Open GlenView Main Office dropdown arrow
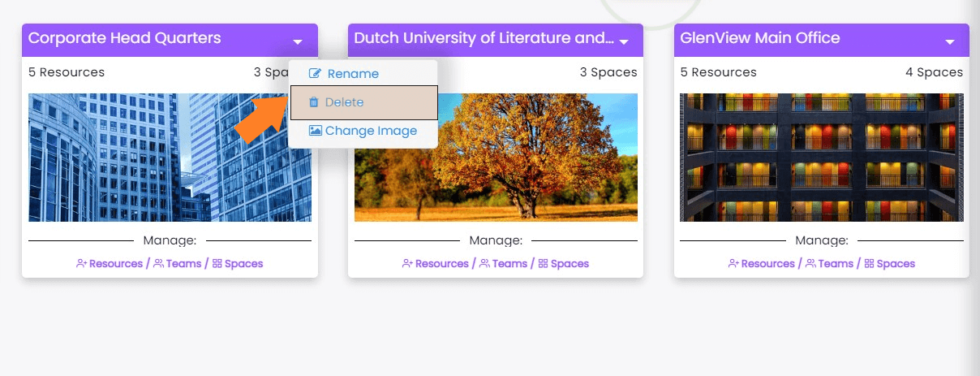Screen dimensions: 980x376 click(950, 41)
